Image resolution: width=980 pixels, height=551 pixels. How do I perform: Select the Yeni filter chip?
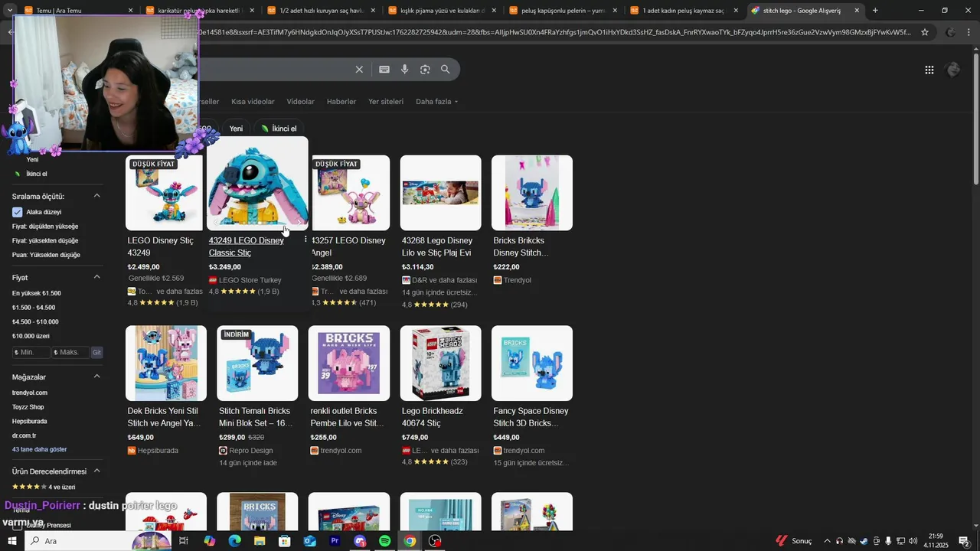pos(236,129)
